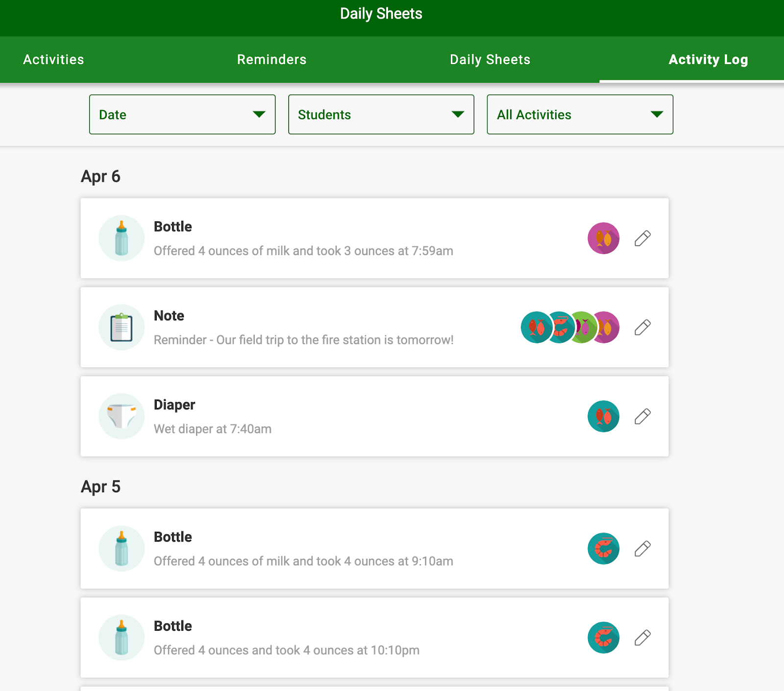Switch to the Daily Sheets tab
The height and width of the screenshot is (691, 784).
point(490,59)
